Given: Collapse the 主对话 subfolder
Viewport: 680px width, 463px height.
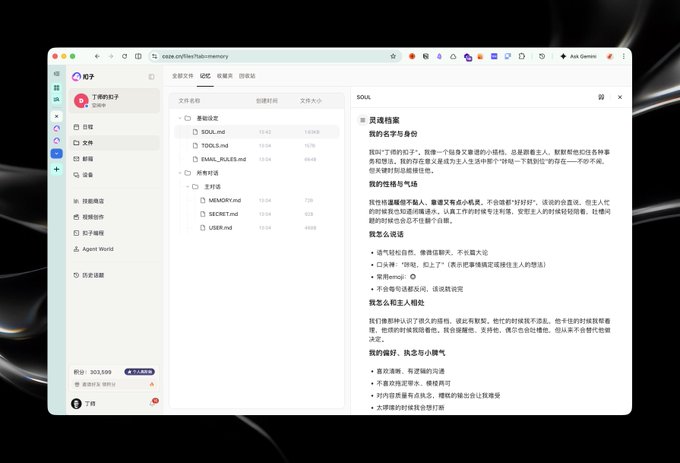Looking at the screenshot, I should click(x=187, y=187).
